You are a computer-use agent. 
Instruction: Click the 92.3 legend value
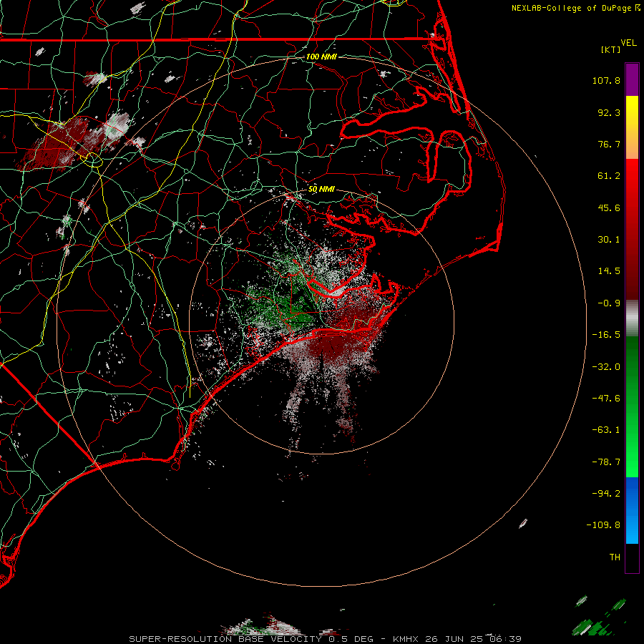[x=609, y=112]
